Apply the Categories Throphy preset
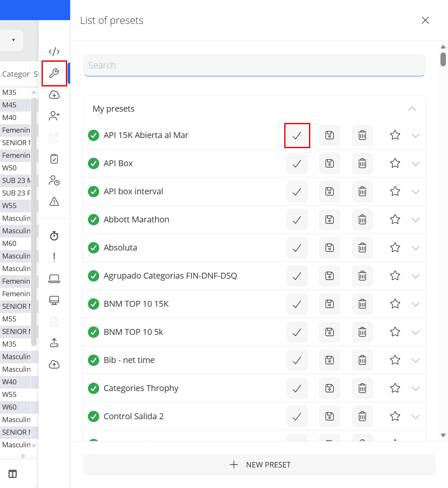Screen dimensions: 448x488 point(297,389)
